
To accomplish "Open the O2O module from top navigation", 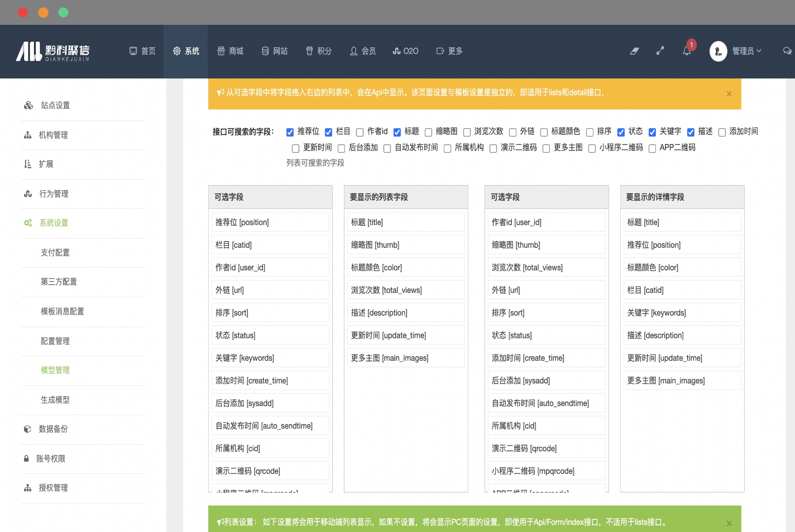I will 405,51.
